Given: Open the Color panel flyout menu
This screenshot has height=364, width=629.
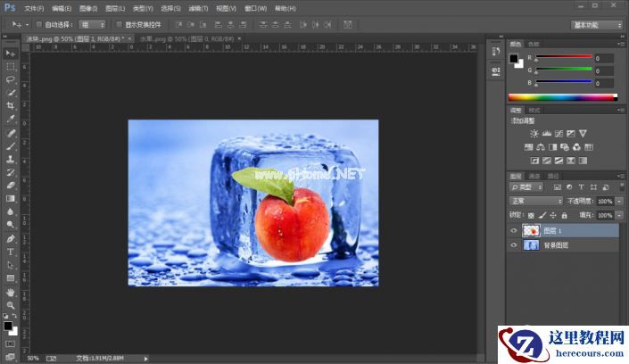Looking at the screenshot, I should [621, 44].
